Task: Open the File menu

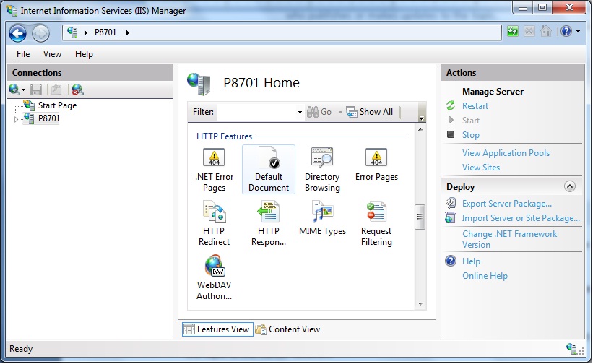Action: coord(23,54)
